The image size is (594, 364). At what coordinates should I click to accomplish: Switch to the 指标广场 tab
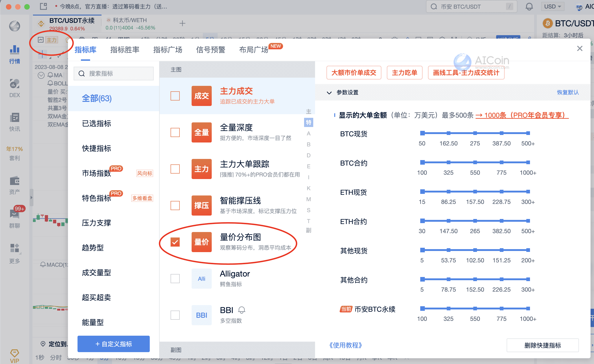point(168,50)
